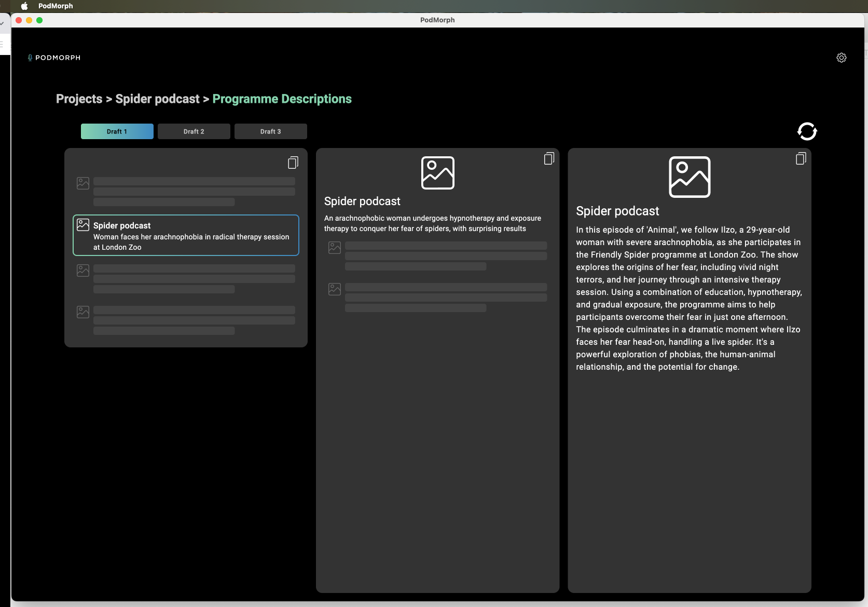Click the large image placeholder in long description

click(689, 177)
